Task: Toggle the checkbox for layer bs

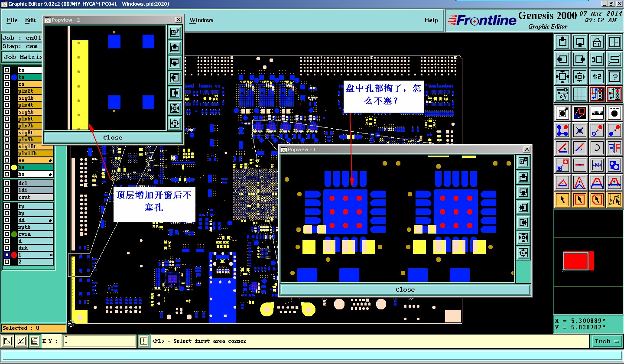Action: (7, 167)
